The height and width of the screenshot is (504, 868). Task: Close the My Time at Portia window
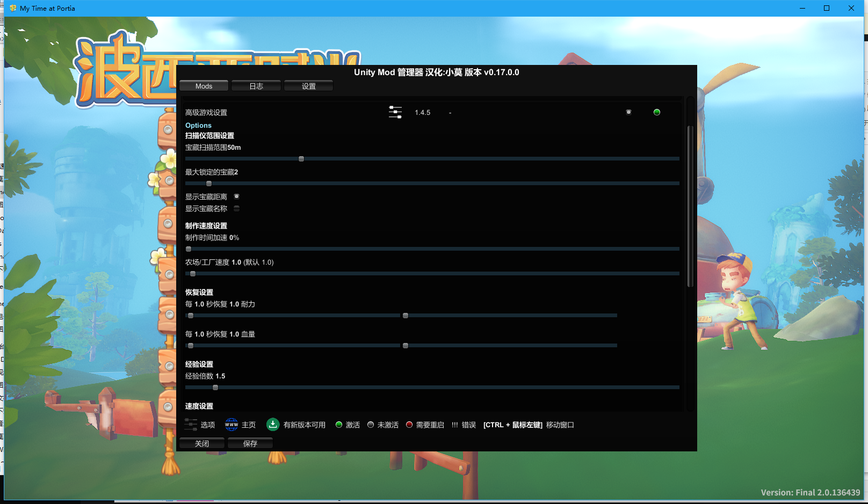851,8
